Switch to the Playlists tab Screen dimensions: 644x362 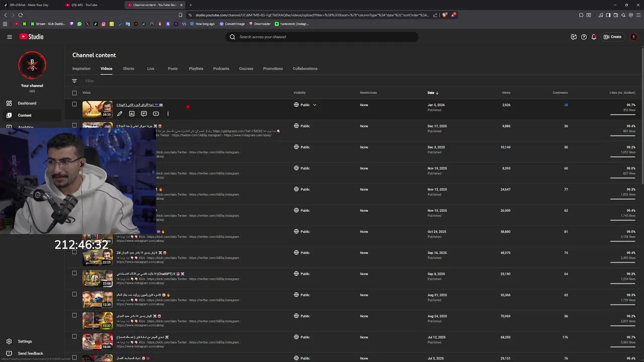[196, 68]
